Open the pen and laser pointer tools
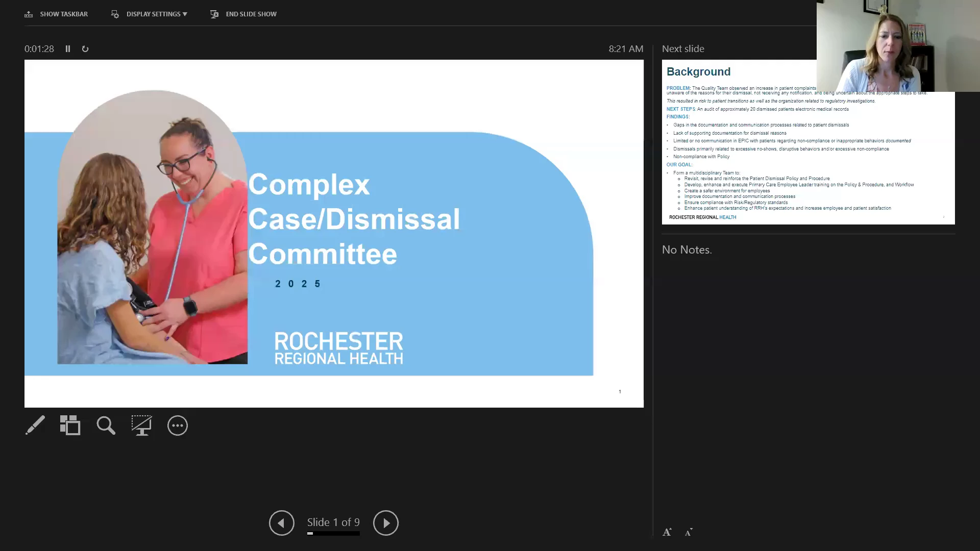 click(x=35, y=425)
